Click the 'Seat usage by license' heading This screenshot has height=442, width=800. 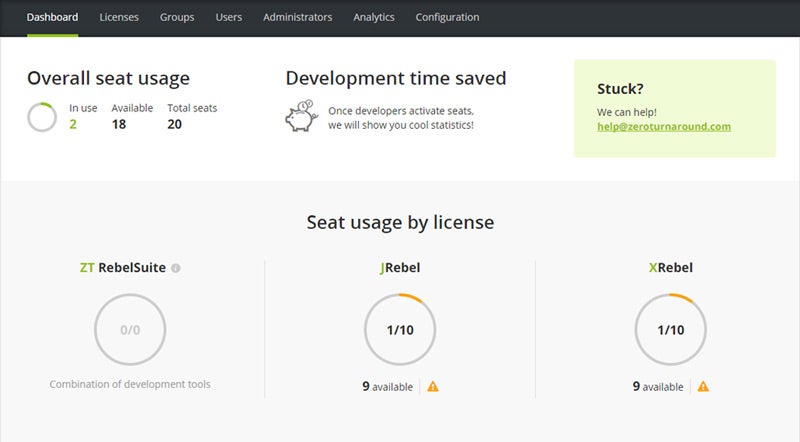click(401, 223)
